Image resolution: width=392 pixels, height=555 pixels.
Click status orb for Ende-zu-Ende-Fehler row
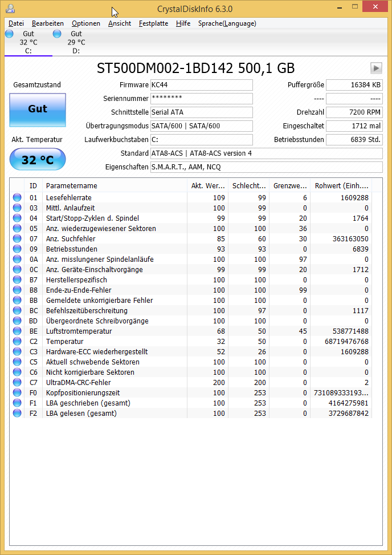(x=17, y=290)
